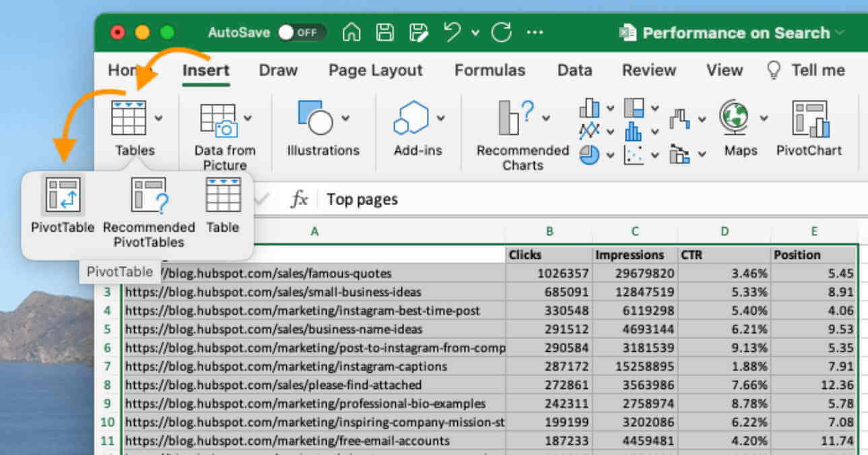Expand the Illustrations dropdown arrow

tap(345, 118)
